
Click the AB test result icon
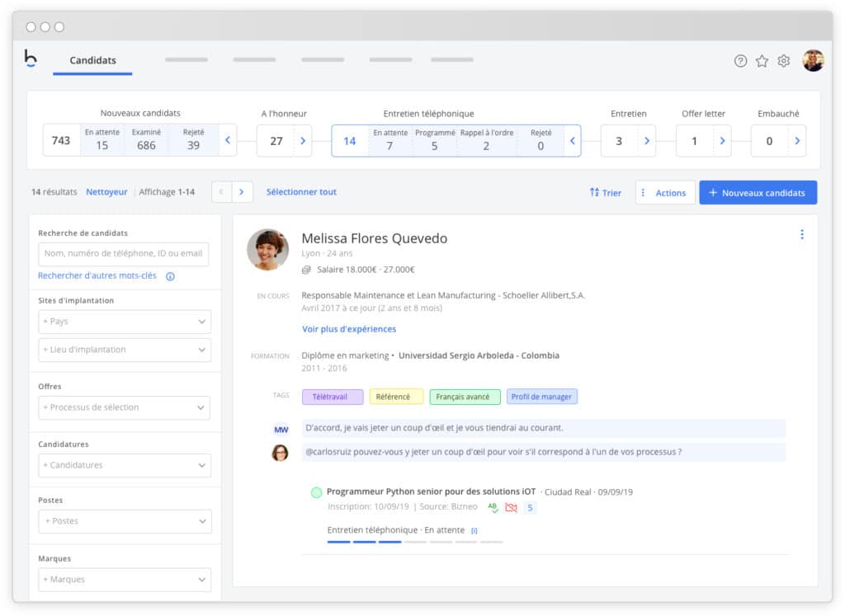(493, 507)
